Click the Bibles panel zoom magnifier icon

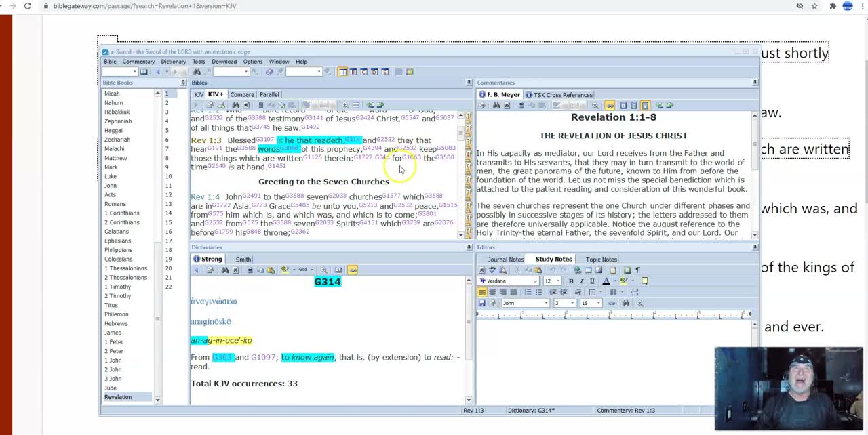345,105
